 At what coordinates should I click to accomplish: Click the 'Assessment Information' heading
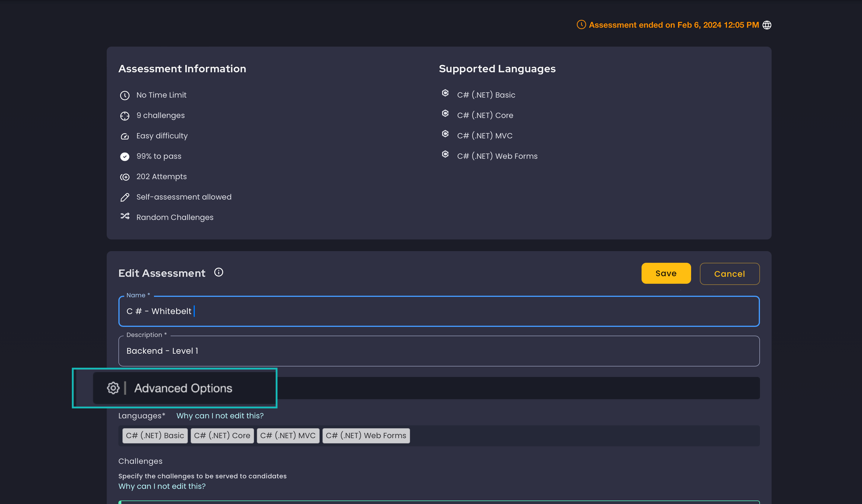[182, 69]
